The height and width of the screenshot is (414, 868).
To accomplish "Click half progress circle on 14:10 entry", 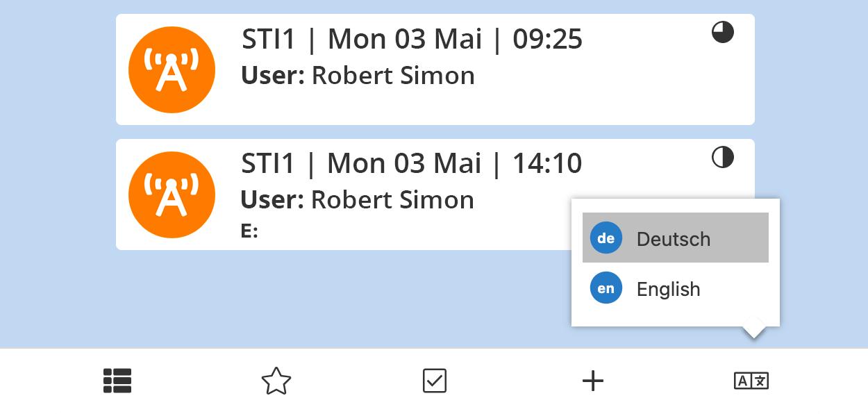I will [723, 158].
